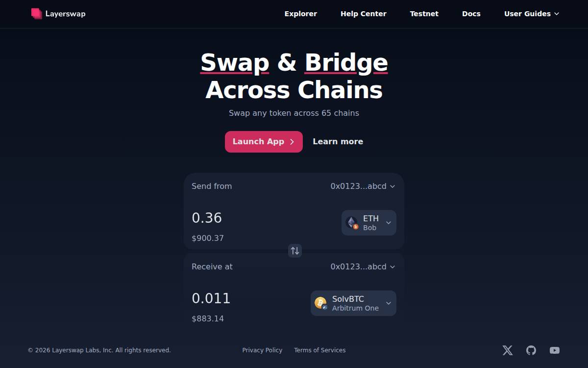588x368 pixels.
Task: Open the SolvBTC Arbitrum One selector
Action: tap(353, 303)
